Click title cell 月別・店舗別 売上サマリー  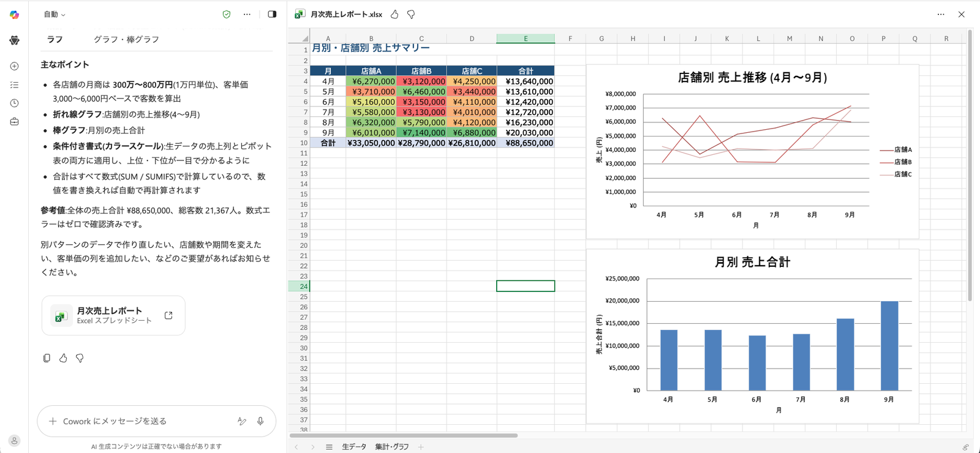[x=371, y=48]
